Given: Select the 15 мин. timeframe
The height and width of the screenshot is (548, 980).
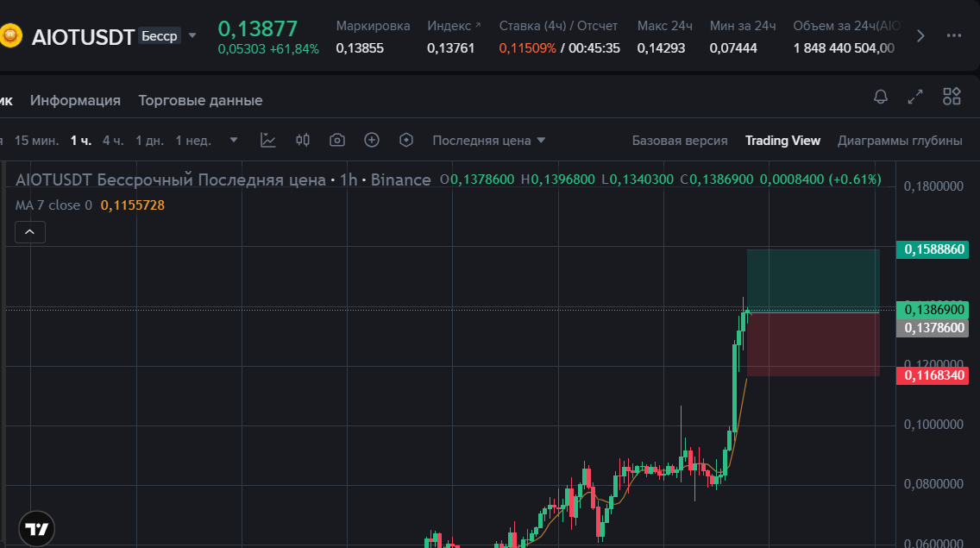Looking at the screenshot, I should tap(37, 141).
